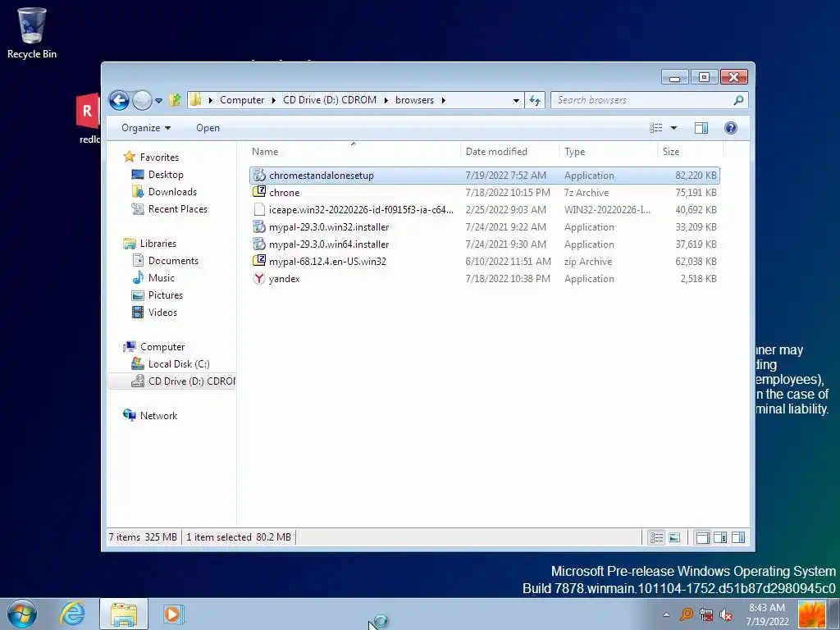Show hidden tray icons arrow
The height and width of the screenshot is (630, 840).
(666, 614)
